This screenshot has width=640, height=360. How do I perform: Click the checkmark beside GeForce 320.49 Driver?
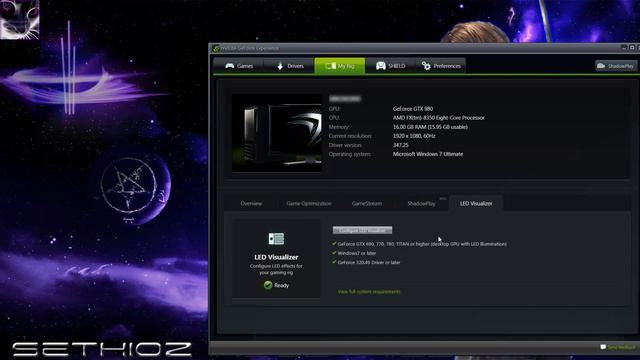point(334,262)
